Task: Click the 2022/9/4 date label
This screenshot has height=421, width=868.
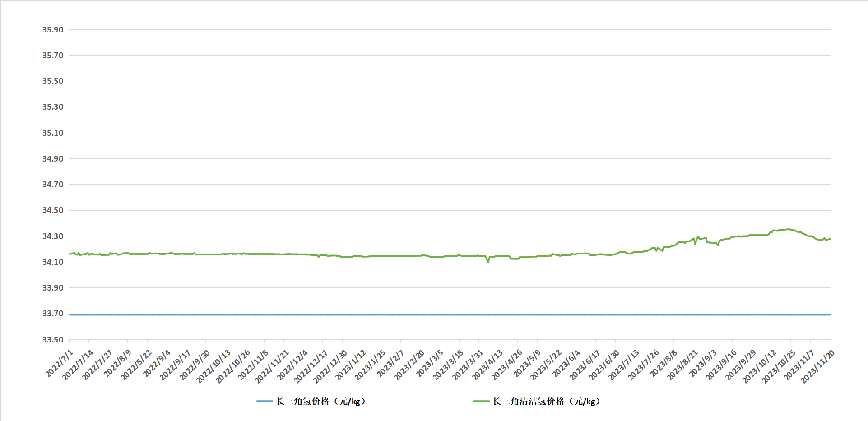Action: (x=157, y=363)
